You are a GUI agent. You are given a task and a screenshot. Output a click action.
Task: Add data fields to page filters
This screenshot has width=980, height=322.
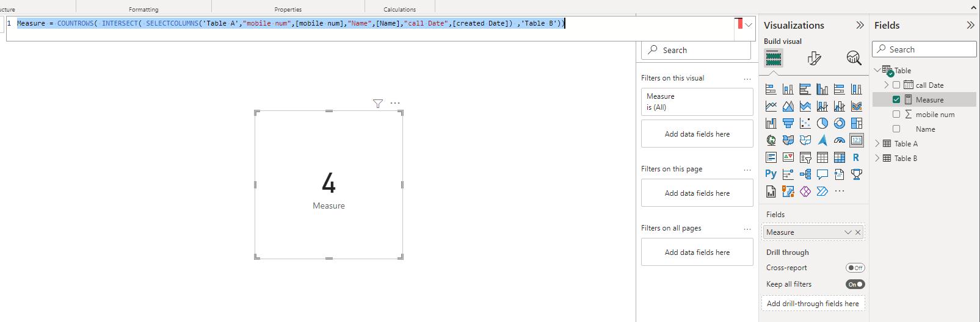click(697, 193)
